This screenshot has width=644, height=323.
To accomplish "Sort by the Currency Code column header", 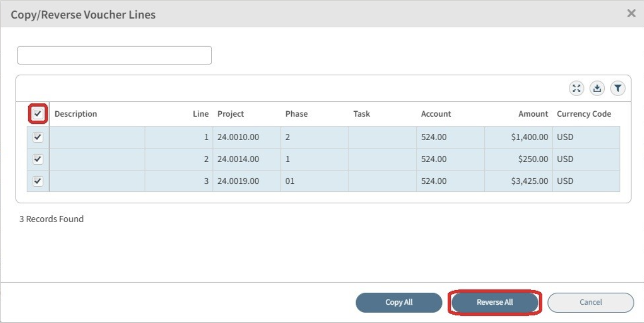I will (x=584, y=114).
